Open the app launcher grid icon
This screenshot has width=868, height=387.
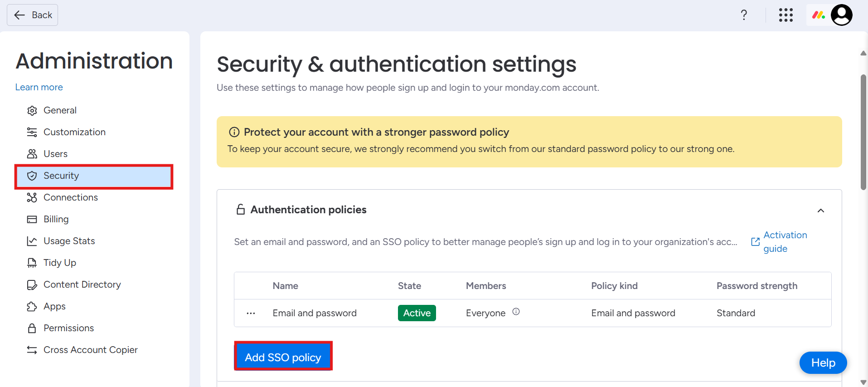click(786, 15)
